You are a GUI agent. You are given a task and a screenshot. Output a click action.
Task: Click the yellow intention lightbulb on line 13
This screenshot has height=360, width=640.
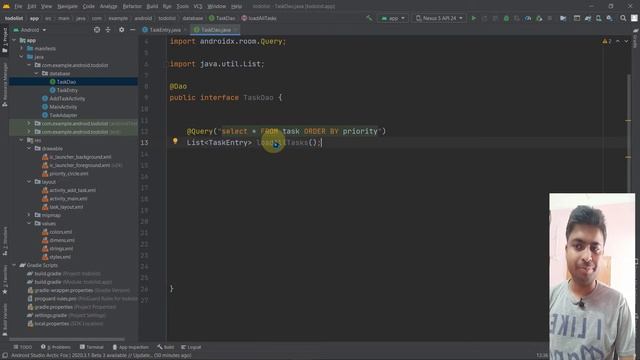[175, 141]
